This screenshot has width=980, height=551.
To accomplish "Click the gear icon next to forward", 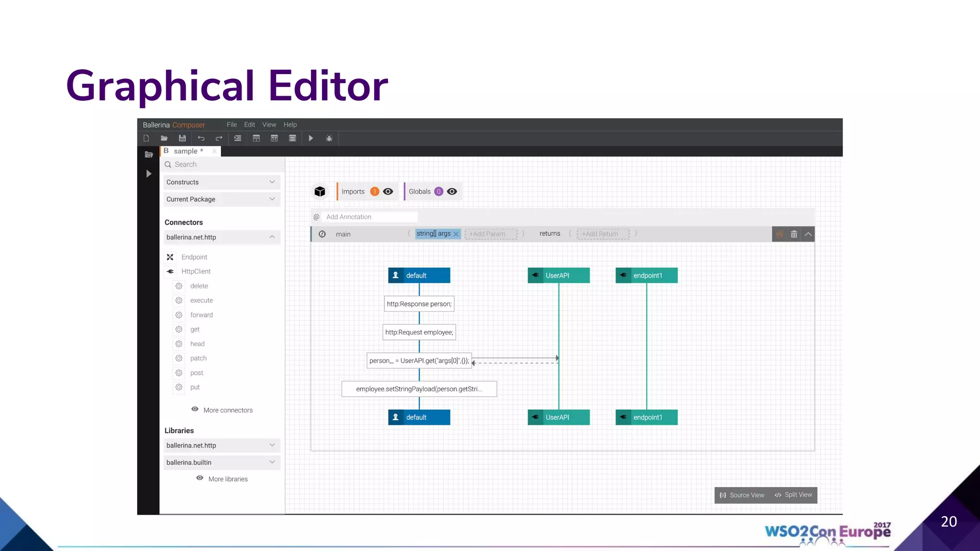I will (x=178, y=315).
